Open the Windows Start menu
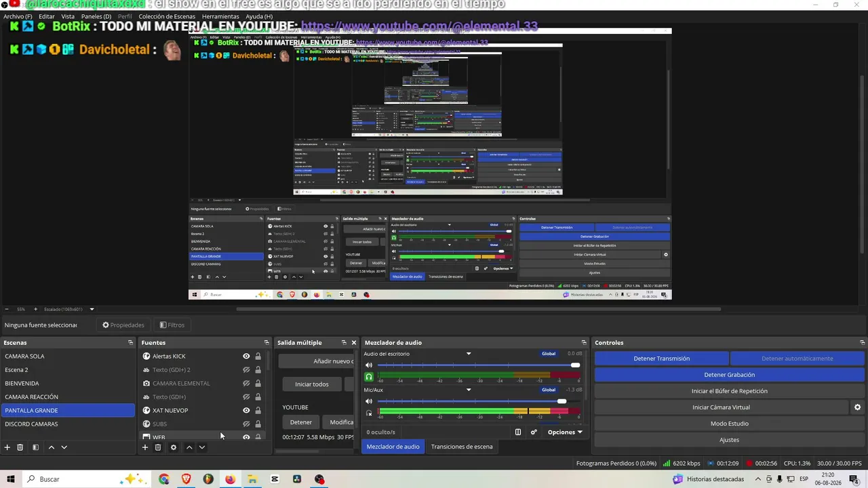This screenshot has height=488, width=868. 10,479
